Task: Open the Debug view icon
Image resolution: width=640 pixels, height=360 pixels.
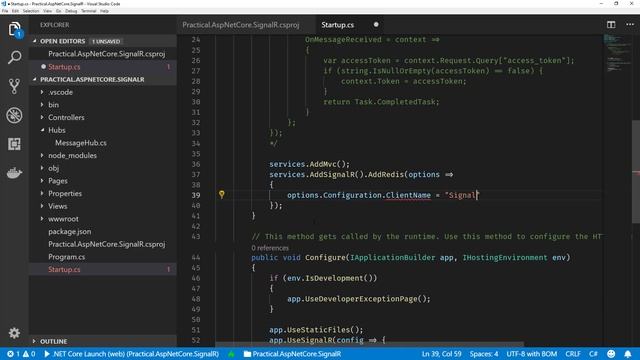Action: pos(14,115)
